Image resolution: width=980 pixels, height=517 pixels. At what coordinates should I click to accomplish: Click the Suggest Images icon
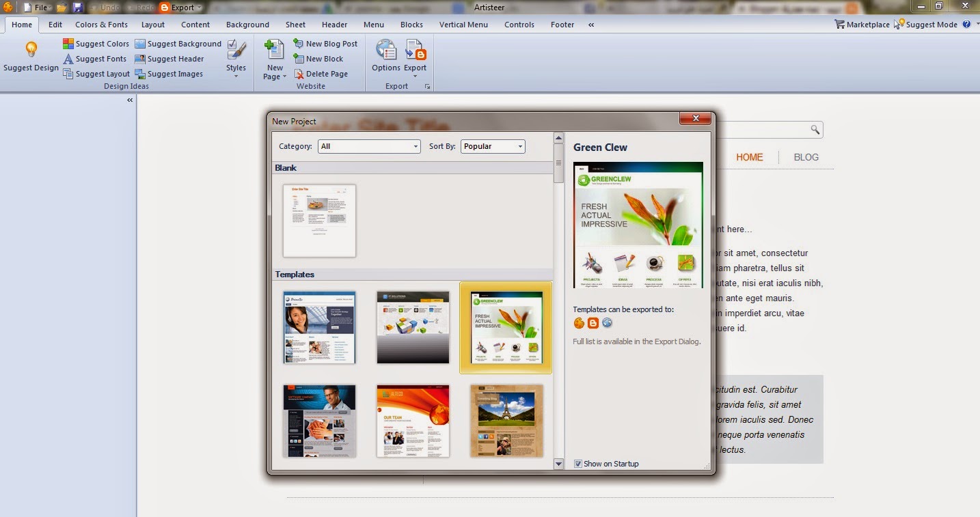(x=140, y=74)
